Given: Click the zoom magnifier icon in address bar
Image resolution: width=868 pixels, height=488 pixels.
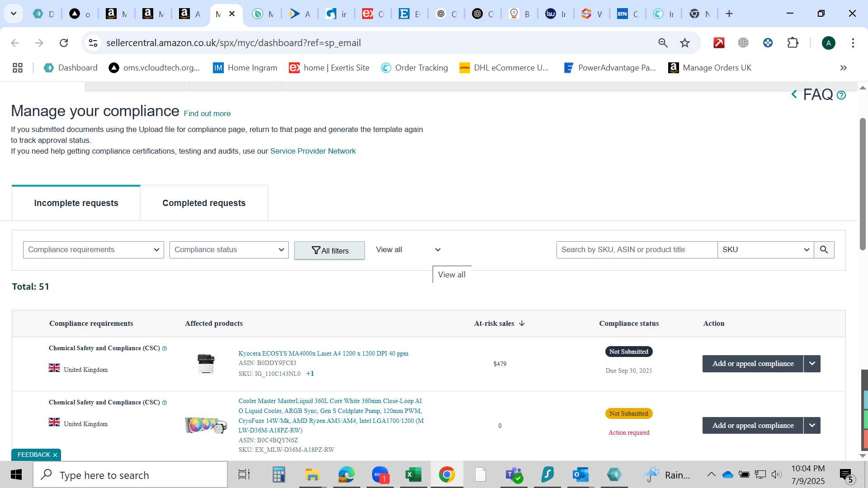Looking at the screenshot, I should click(663, 43).
